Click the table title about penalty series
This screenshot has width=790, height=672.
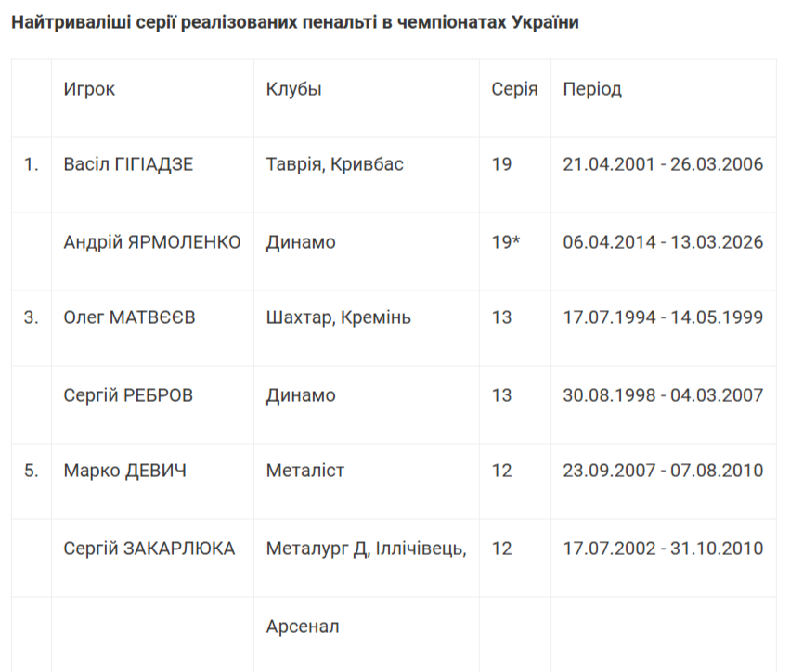(x=294, y=22)
